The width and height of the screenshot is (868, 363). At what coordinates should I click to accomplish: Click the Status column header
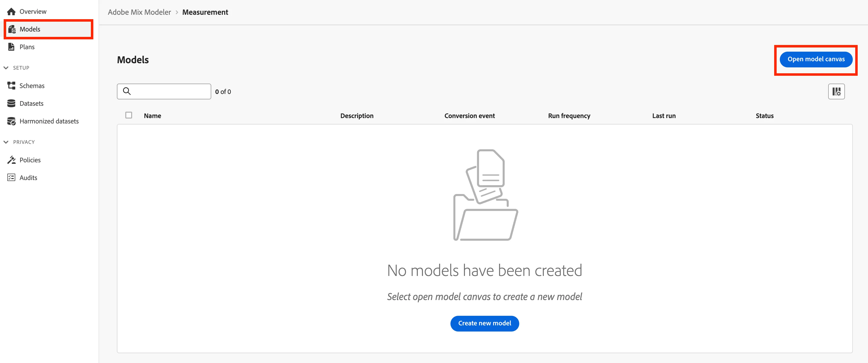pos(765,116)
